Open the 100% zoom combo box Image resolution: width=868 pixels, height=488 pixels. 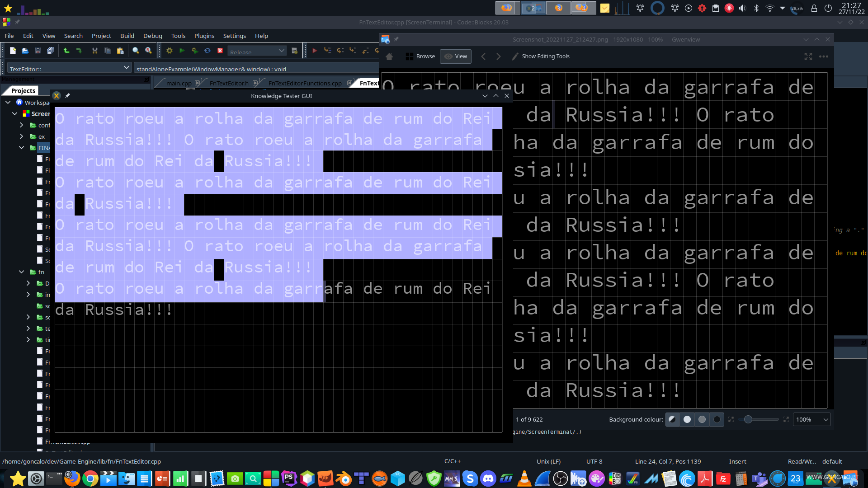pos(811,419)
